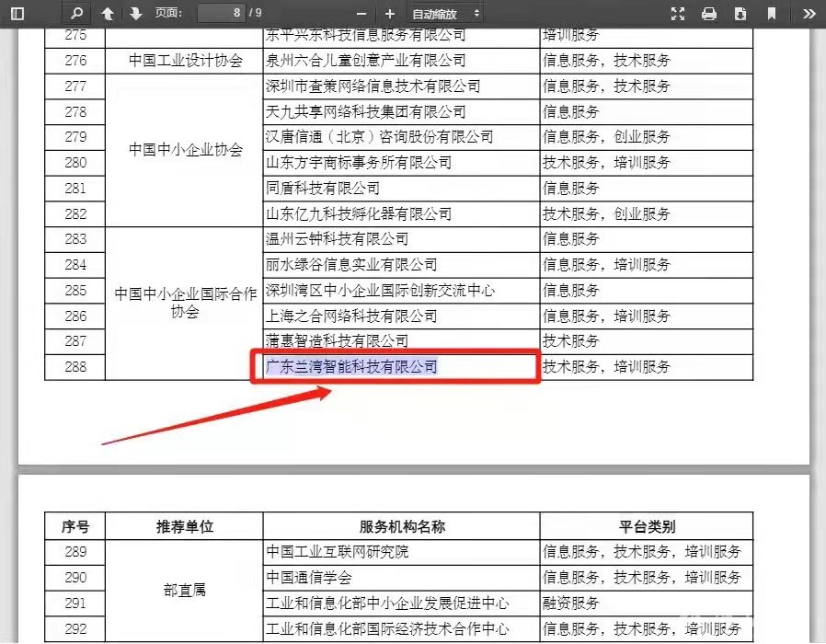Image resolution: width=826 pixels, height=644 pixels.
Task: Click the 推荐单位 column header
Action: 184,526
